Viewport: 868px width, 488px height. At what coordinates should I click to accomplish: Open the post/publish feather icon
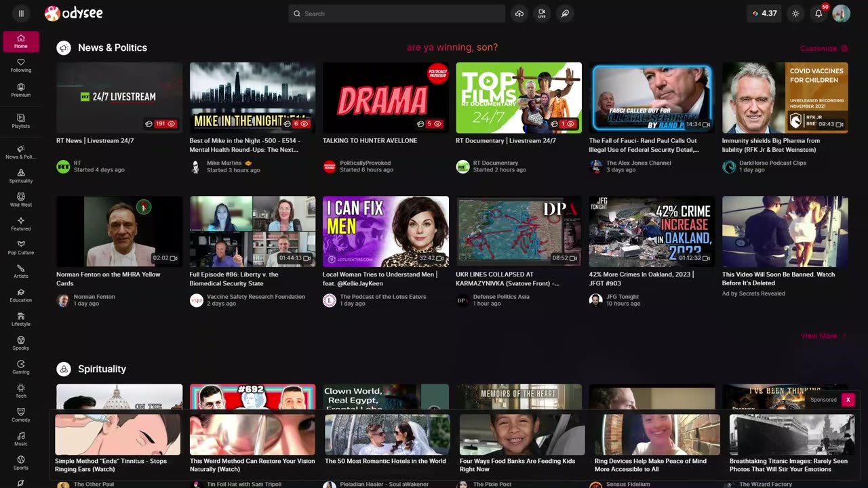(565, 14)
